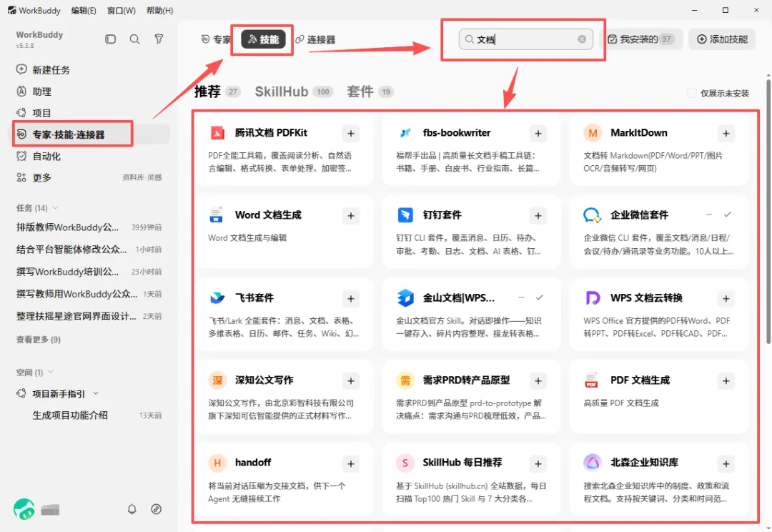Click the 添加技能 button
The height and width of the screenshot is (532, 772).
[722, 39]
